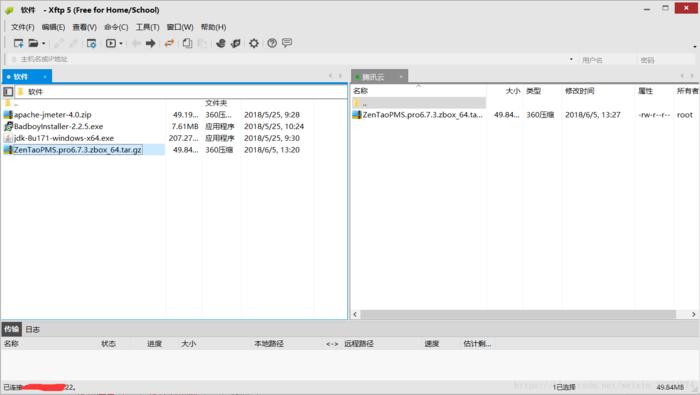Click the New Session toolbar icon

[18, 43]
